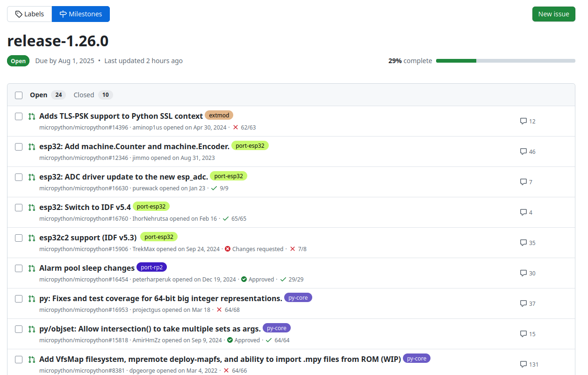Click pull request icon beside Alarm pool sleep changes
588x375 pixels.
pos(32,268)
